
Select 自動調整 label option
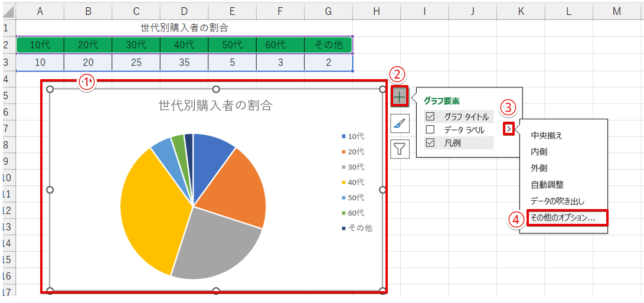pos(547,185)
